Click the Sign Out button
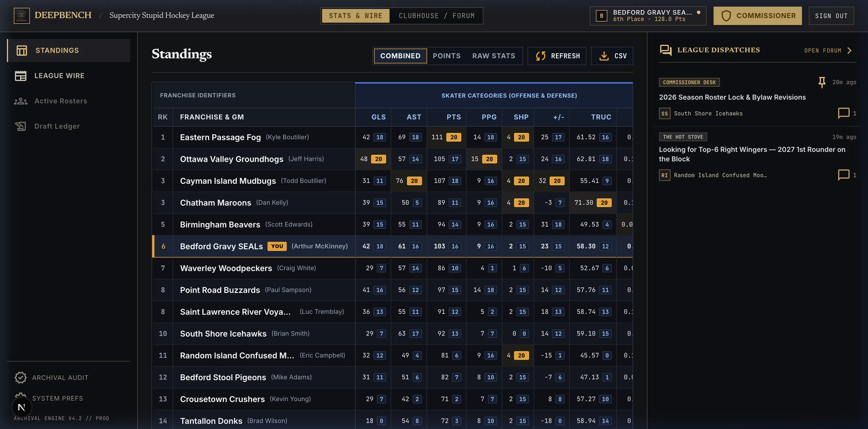The image size is (868, 429). click(831, 16)
